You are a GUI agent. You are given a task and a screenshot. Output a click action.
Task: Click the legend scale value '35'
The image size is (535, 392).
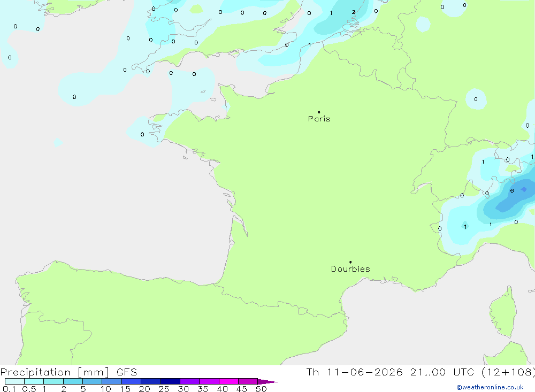click(x=203, y=389)
